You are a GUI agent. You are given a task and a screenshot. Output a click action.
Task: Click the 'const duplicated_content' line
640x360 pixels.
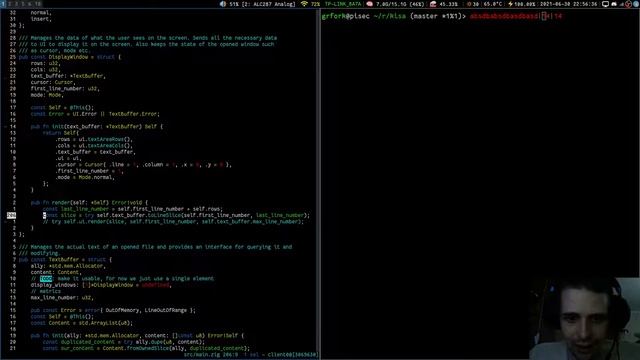tap(124, 342)
